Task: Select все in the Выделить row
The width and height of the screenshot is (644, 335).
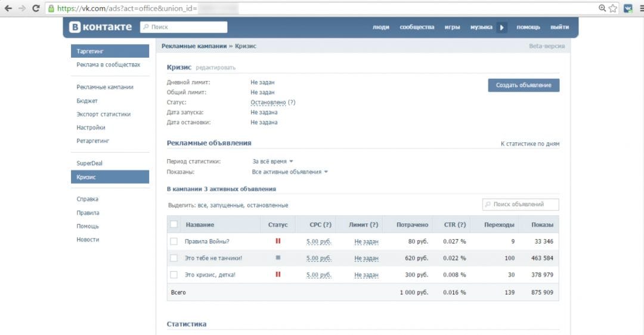Action: 202,205
